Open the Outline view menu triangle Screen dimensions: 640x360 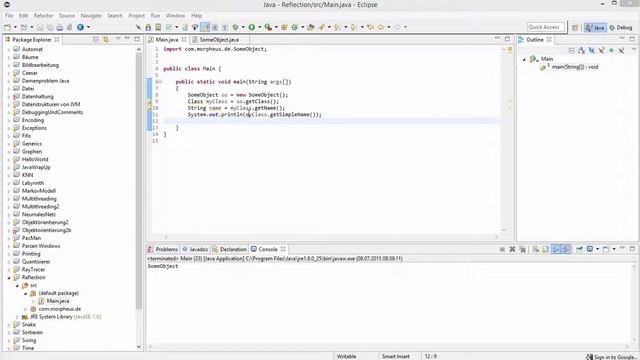pos(634,50)
